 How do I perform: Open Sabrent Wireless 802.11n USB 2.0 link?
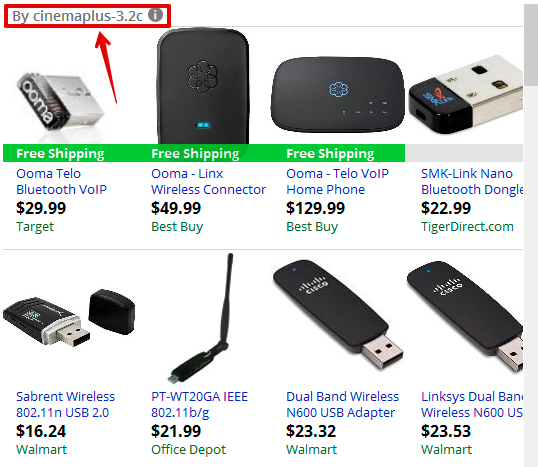(65, 405)
